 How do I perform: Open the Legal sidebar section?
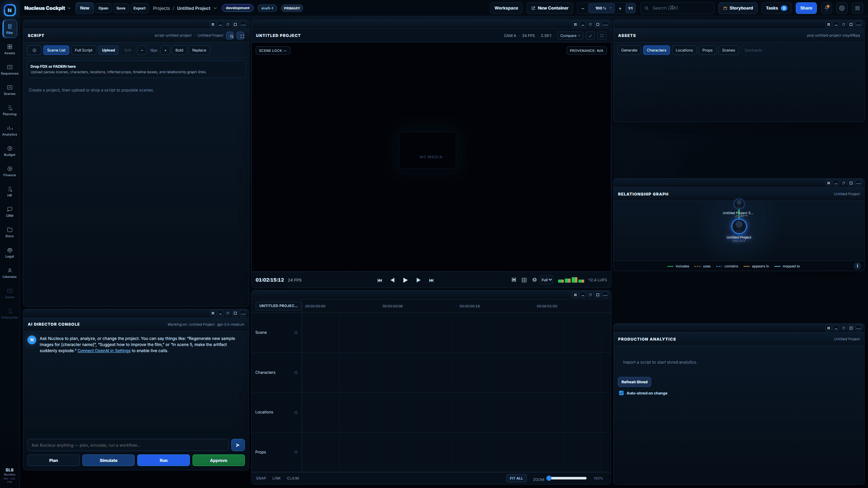(9, 252)
